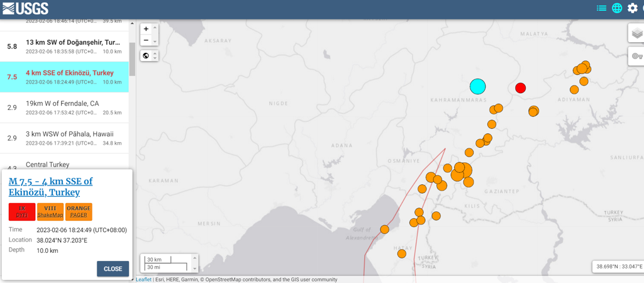Screen dimensions: 644x283
Task: Expand the globe control's small arrows
Action: pos(155,55)
